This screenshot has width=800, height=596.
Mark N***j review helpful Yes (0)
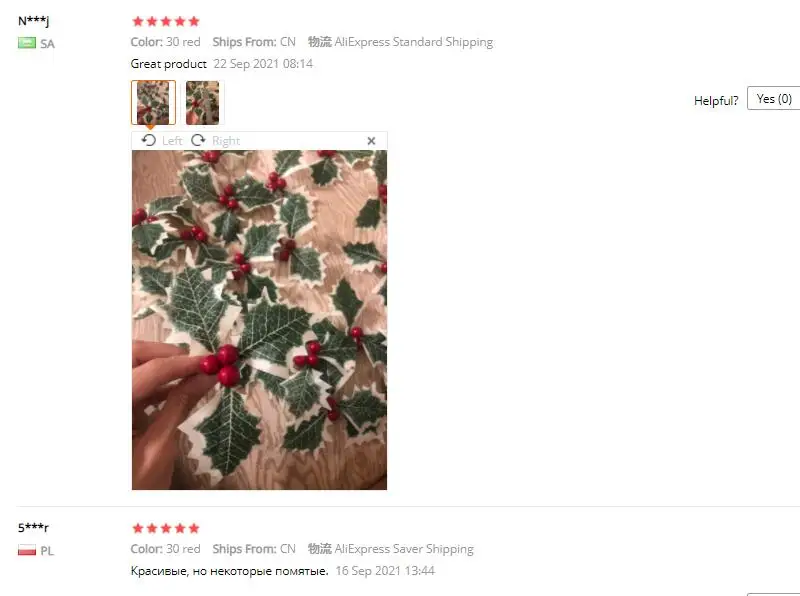point(773,98)
